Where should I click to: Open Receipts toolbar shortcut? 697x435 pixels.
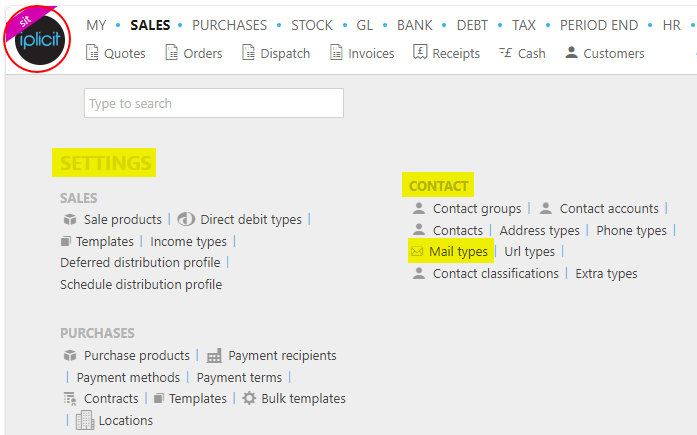pos(446,53)
